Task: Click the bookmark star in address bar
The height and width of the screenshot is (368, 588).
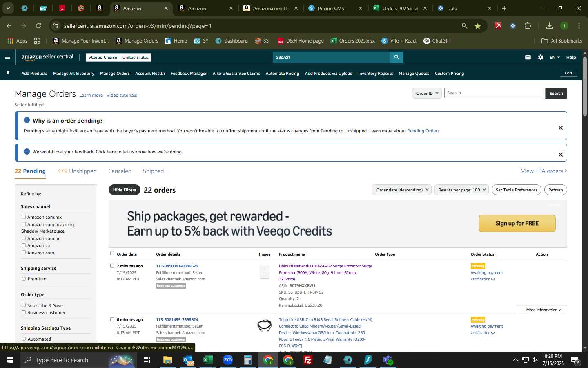Action: coord(478,26)
